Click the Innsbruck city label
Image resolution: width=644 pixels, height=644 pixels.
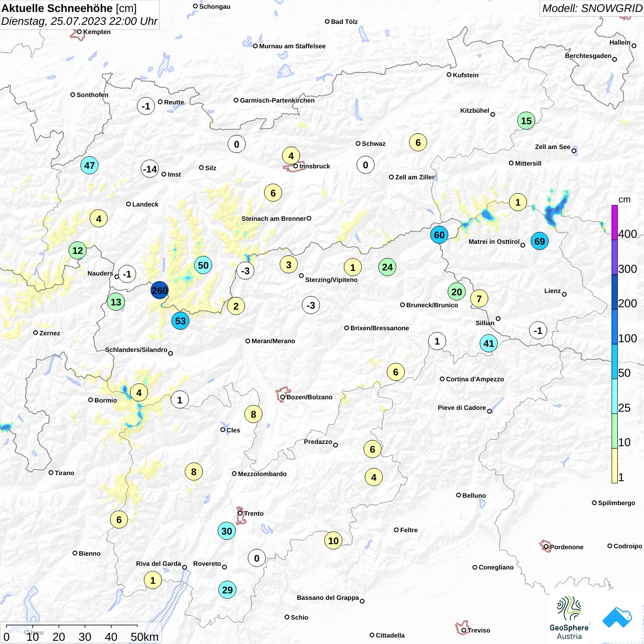coord(315,166)
